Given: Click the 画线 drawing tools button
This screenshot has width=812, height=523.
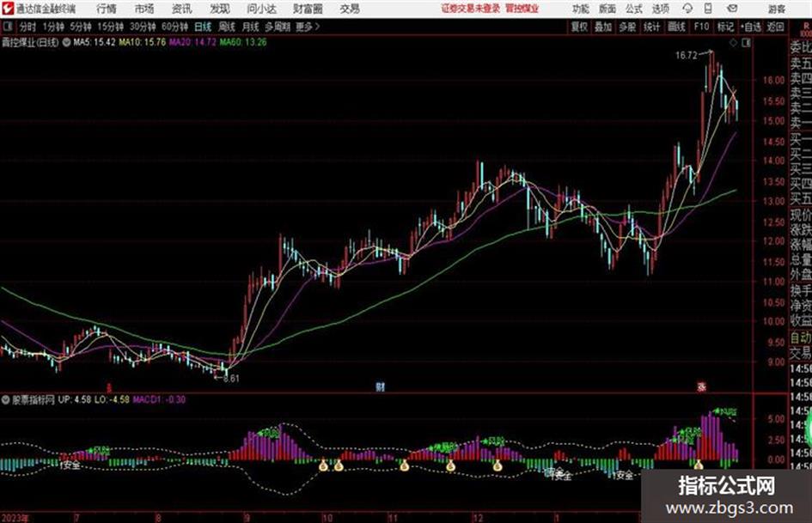Looking at the screenshot, I should coord(676,27).
